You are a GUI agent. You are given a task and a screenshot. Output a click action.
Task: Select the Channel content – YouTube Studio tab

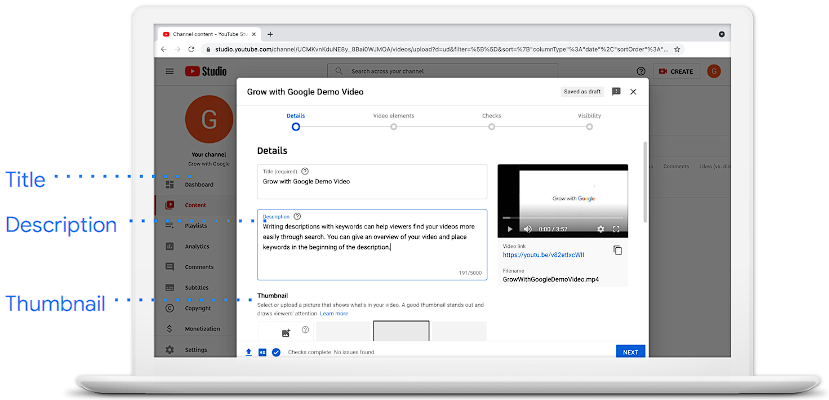(209, 34)
